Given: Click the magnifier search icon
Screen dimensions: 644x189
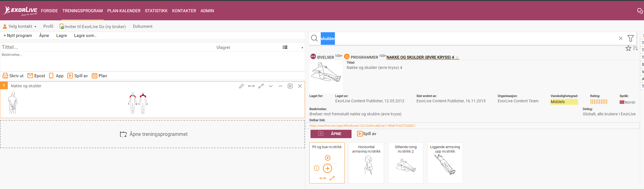Looking at the screenshot, I should pos(314,38).
